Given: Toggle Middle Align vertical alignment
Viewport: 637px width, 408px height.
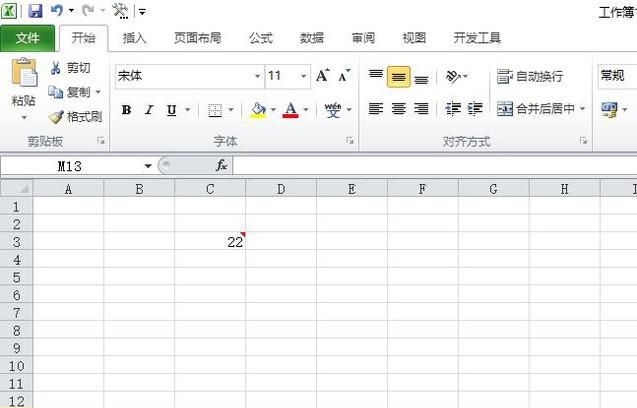Looking at the screenshot, I should pos(399,77).
